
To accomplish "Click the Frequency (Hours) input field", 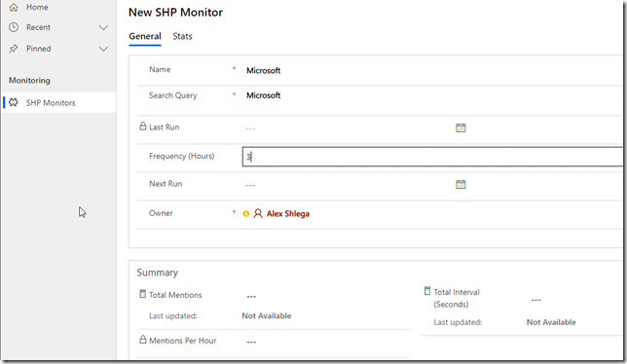I will pyautogui.click(x=432, y=157).
